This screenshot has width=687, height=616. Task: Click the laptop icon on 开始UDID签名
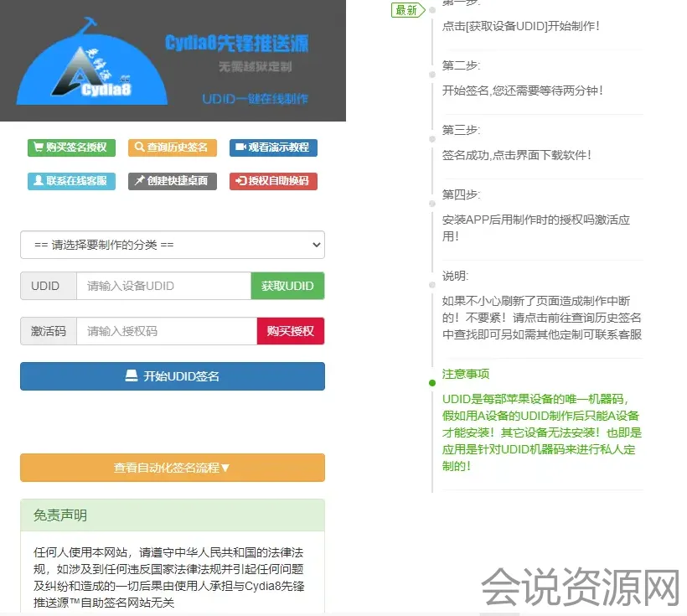[x=132, y=376]
